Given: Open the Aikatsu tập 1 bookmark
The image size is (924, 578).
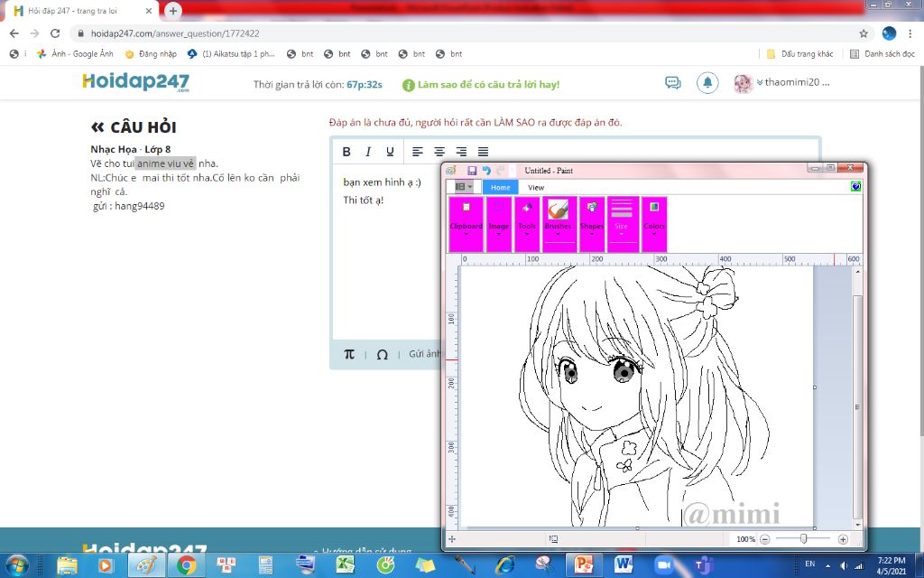Looking at the screenshot, I should (231, 53).
